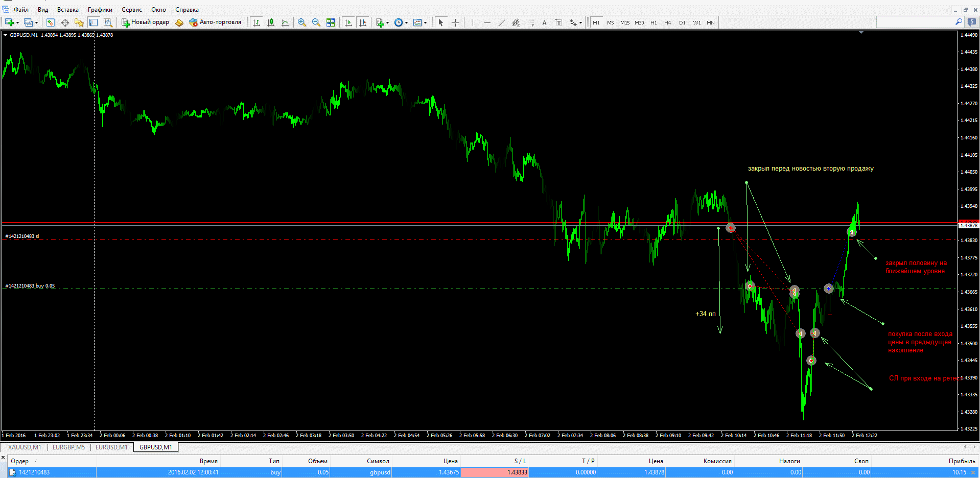Select the trendline tool

501,22
